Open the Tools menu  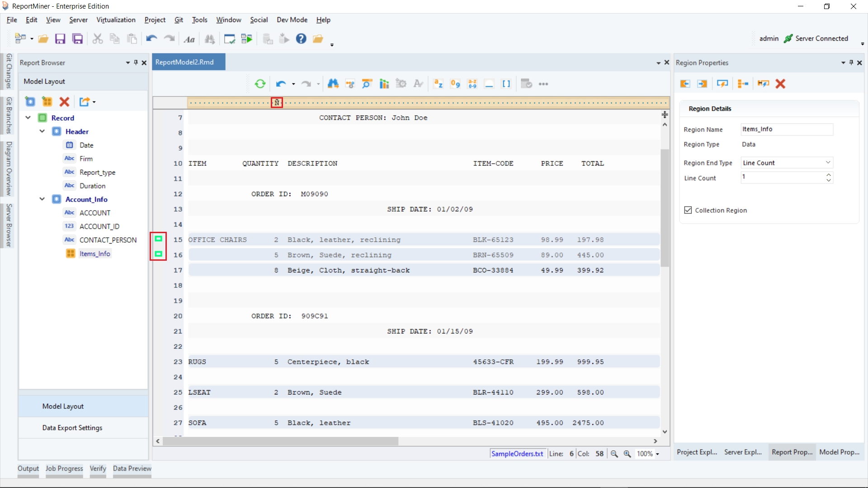pyautogui.click(x=199, y=20)
